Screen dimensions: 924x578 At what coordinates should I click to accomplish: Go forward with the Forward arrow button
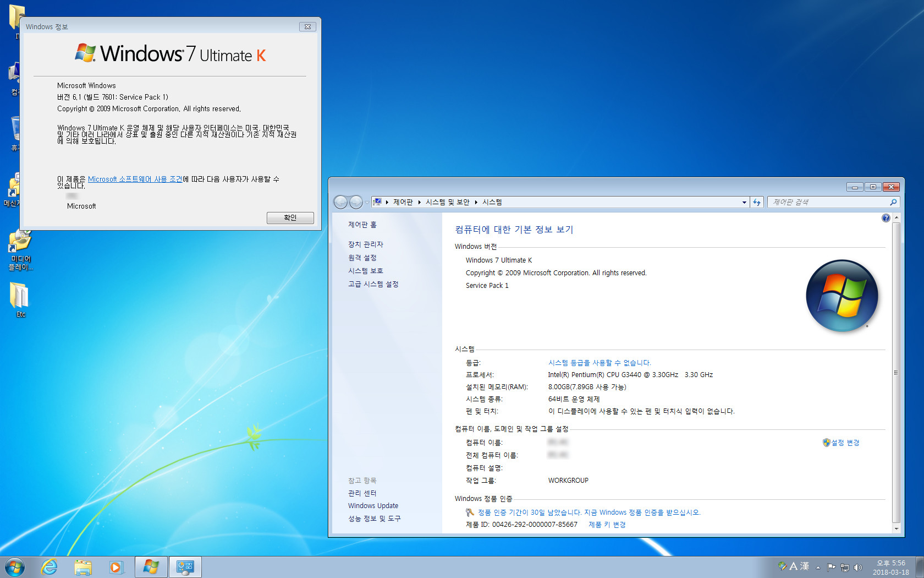(356, 202)
